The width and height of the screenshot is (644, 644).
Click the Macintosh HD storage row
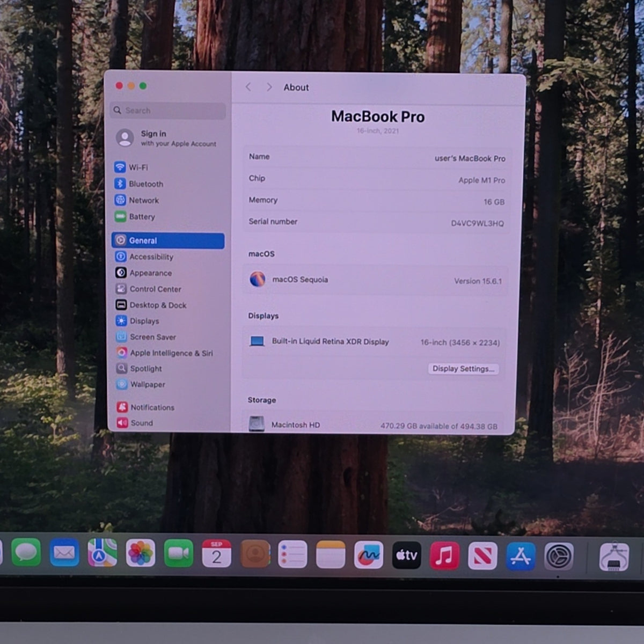pyautogui.click(x=374, y=425)
